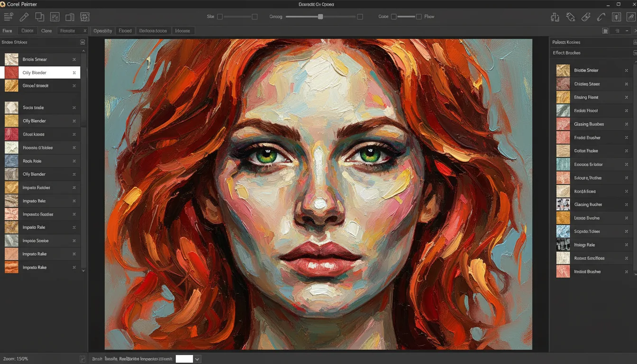Close the Glazing Brushes entry in the right panel
This screenshot has width=637, height=364.
(627, 124)
